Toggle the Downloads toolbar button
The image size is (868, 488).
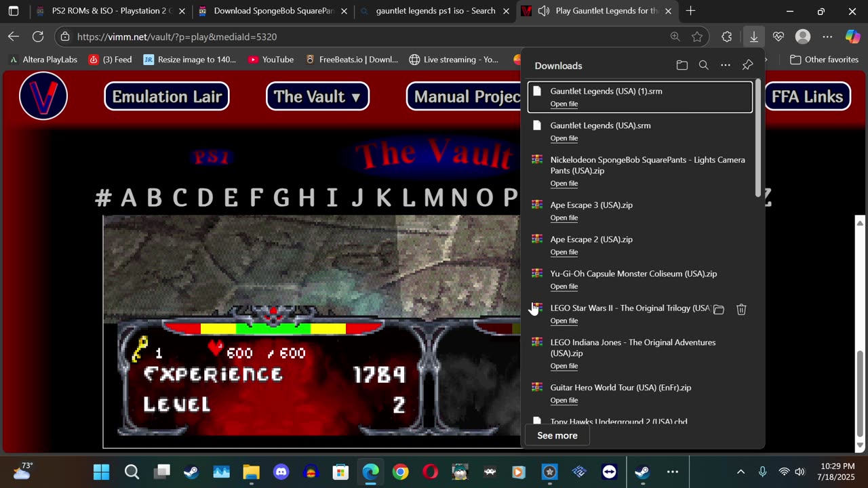[x=753, y=37]
